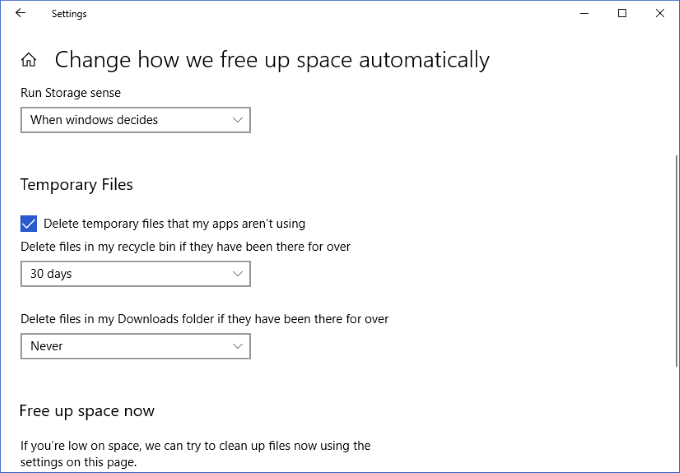Click the 'Temporary Files' section heading
The height and width of the screenshot is (473, 680).
pyautogui.click(x=77, y=184)
